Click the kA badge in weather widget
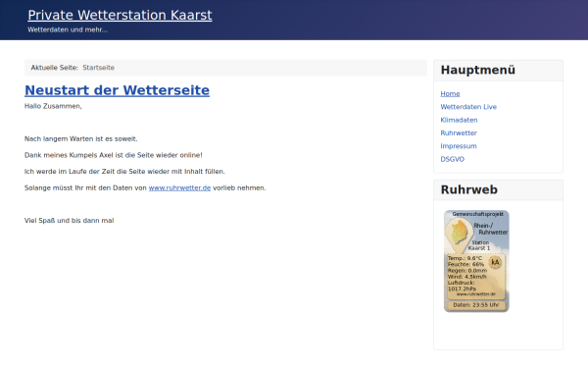588x368 pixels. point(495,262)
